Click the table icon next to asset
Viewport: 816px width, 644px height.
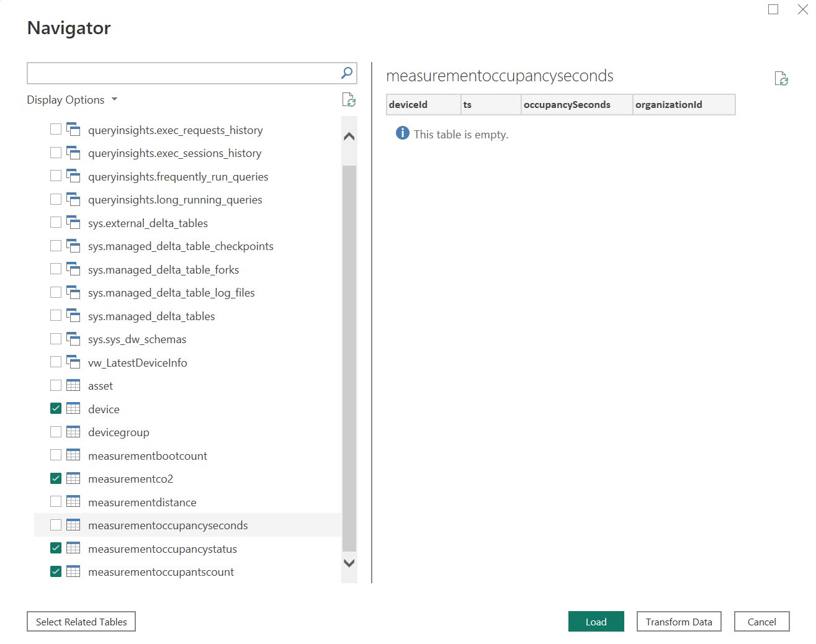(73, 386)
